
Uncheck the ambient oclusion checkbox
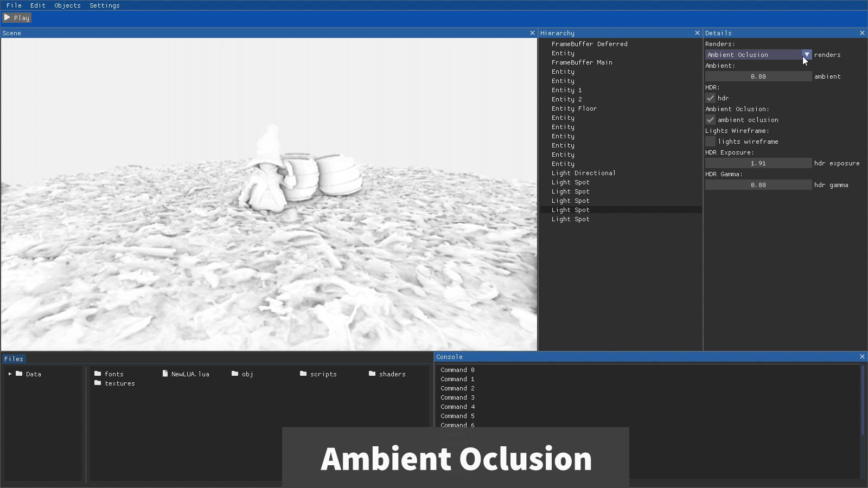click(x=710, y=120)
